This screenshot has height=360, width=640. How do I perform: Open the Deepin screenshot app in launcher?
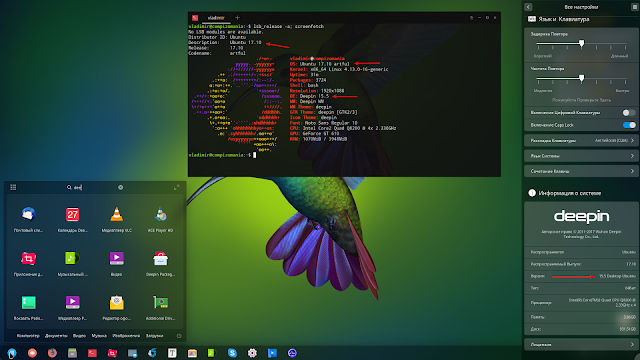tap(28, 262)
